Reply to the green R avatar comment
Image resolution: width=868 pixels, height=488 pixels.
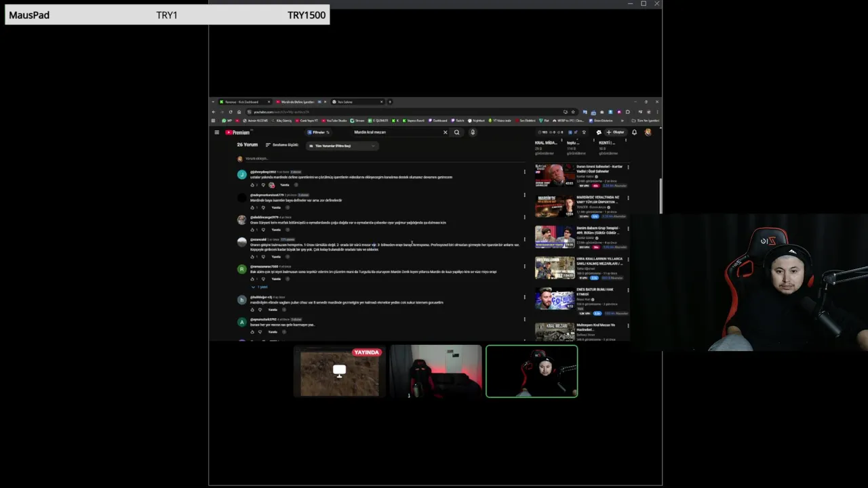[x=276, y=279]
